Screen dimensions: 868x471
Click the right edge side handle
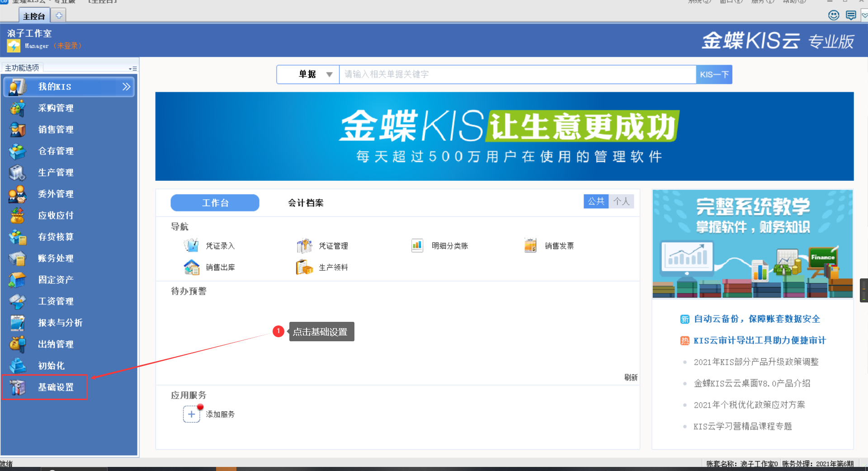(864, 290)
